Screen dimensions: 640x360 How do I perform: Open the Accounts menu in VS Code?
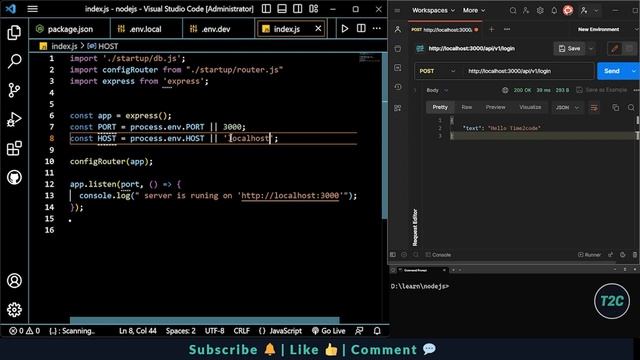click(x=14, y=281)
